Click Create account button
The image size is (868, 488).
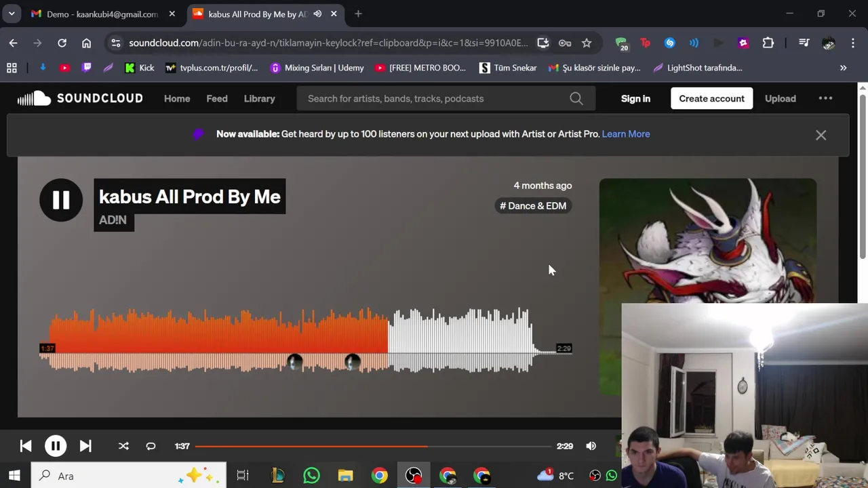tap(711, 98)
